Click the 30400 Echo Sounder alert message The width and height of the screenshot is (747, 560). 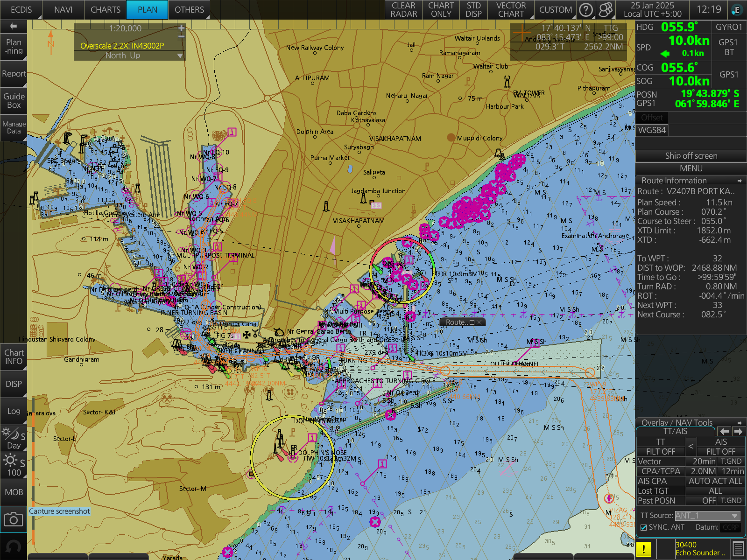point(701,549)
